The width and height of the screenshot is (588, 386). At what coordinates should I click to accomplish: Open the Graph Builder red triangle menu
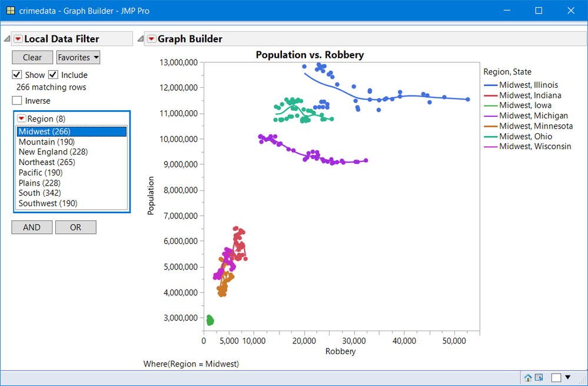coord(151,39)
